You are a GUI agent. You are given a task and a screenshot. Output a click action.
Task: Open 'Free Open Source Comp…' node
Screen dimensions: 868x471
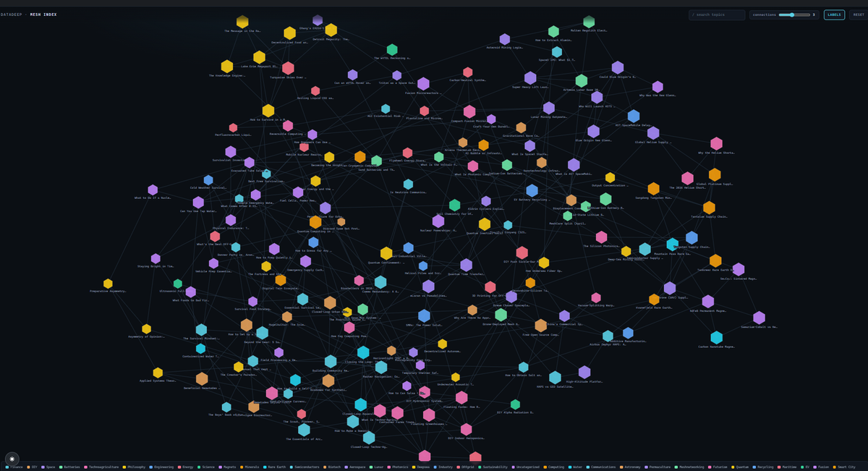[541, 326]
